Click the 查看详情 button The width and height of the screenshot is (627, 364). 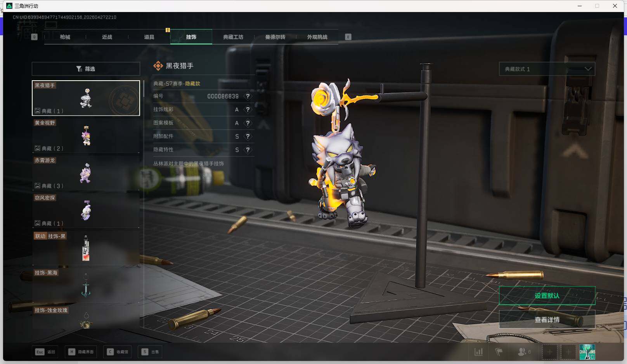point(547,320)
